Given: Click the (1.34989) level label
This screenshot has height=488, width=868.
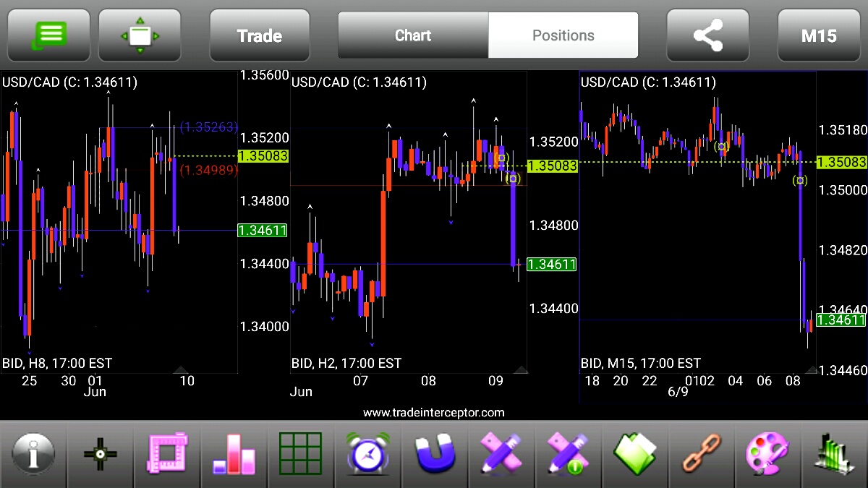Looking at the screenshot, I should point(208,170).
